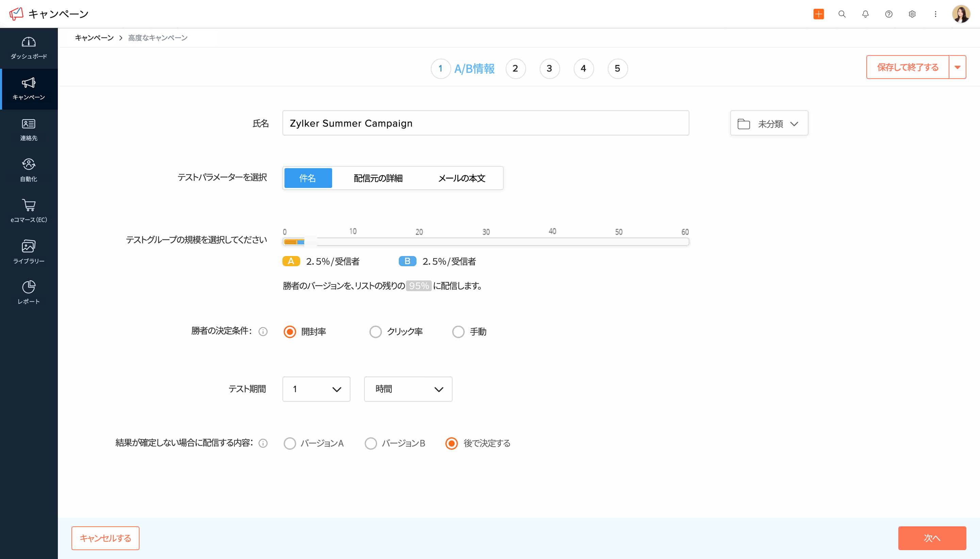Switch to the メールの本文 test parameter
This screenshot has height=559, width=980.
coord(462,178)
